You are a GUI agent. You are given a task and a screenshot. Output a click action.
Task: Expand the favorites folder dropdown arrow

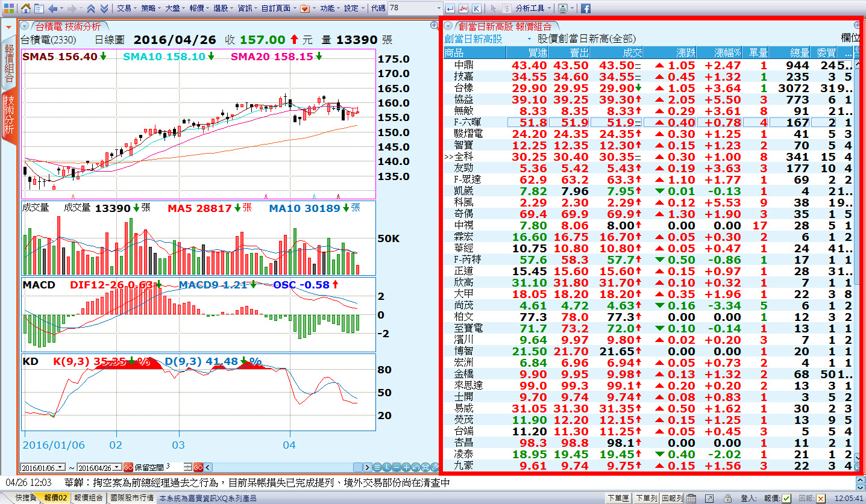[x=314, y=8]
